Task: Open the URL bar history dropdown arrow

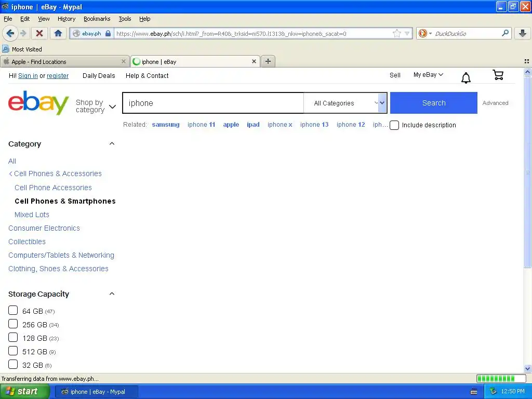Action: pyautogui.click(x=407, y=33)
